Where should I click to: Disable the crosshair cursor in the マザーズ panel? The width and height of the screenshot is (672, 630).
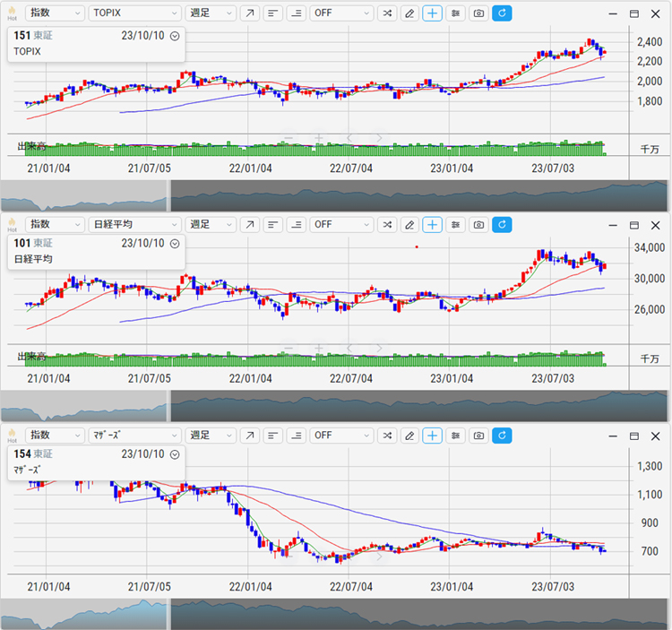pyautogui.click(x=433, y=436)
